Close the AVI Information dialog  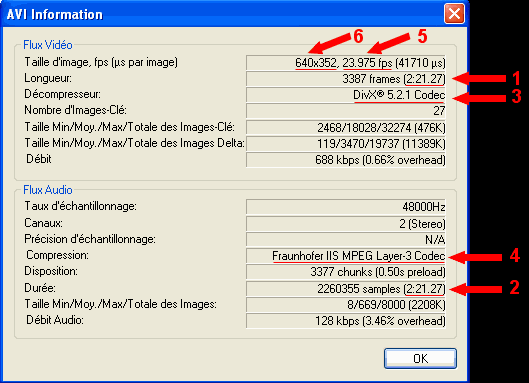[454, 14]
